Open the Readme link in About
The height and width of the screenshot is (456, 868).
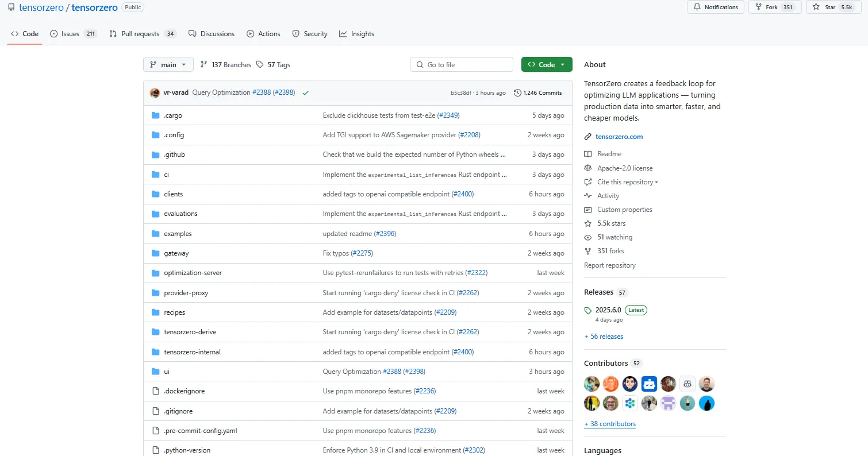pyautogui.click(x=609, y=154)
